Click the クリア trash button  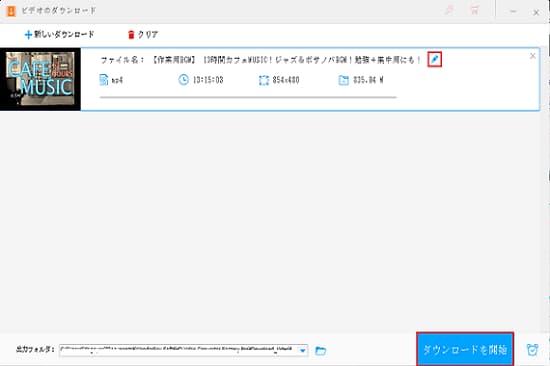(142, 34)
